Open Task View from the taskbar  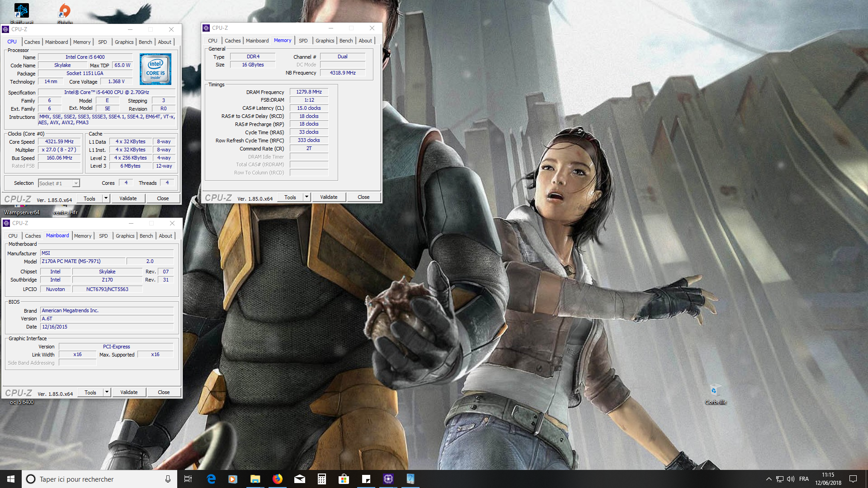[188, 479]
